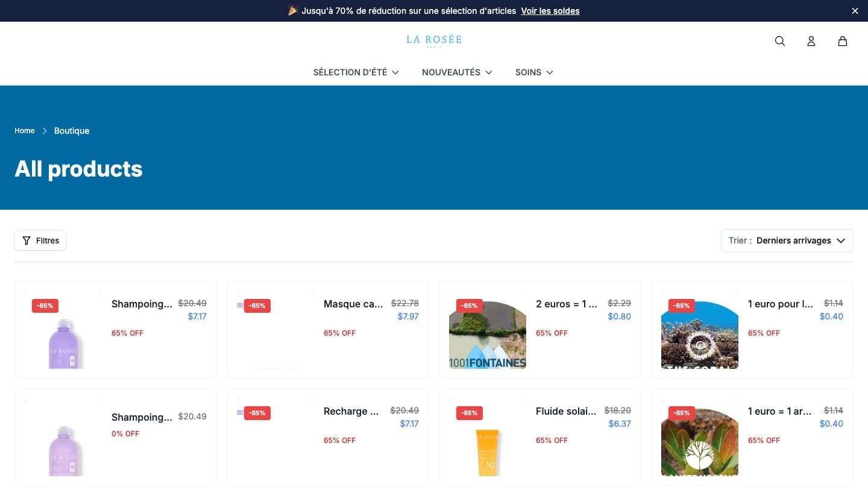Viewport: 868px width, 490px height.
Task: Open the Masque ca... product title
Action: point(353,304)
